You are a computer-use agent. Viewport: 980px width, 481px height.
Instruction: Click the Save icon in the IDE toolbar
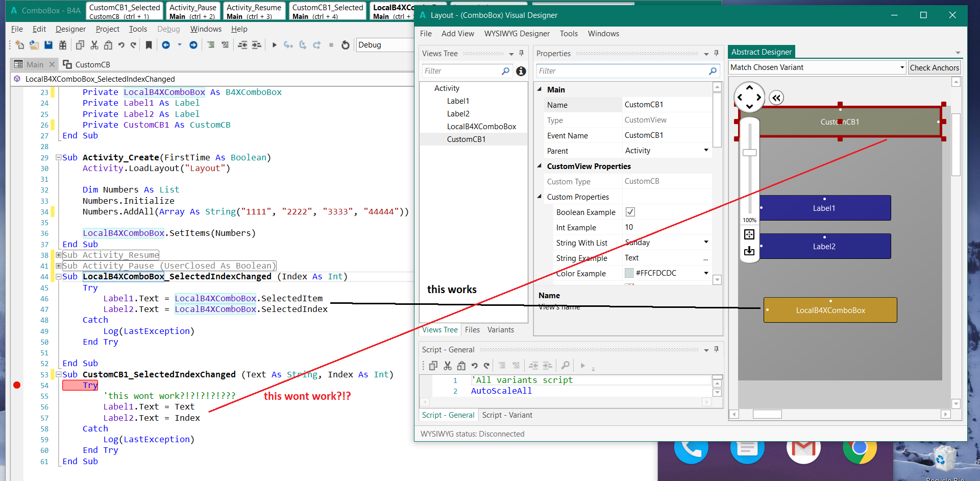pos(48,45)
